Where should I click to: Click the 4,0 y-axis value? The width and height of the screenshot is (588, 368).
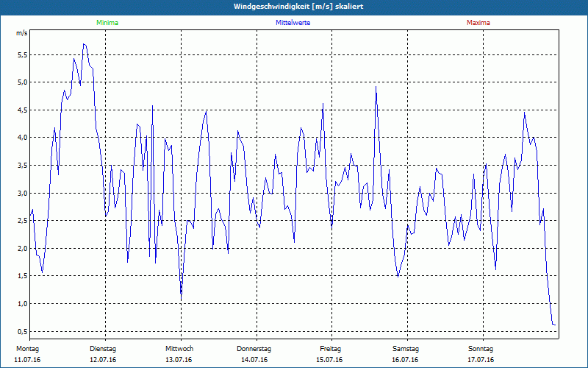[22, 138]
